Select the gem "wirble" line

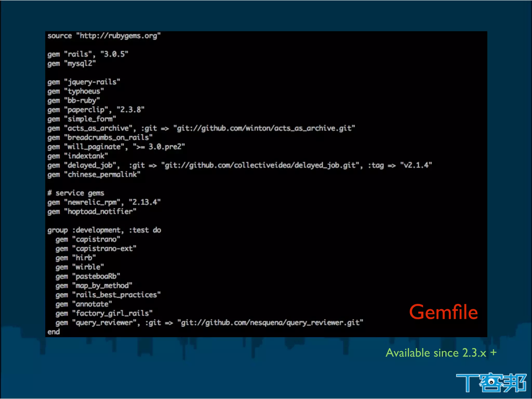pos(80,267)
